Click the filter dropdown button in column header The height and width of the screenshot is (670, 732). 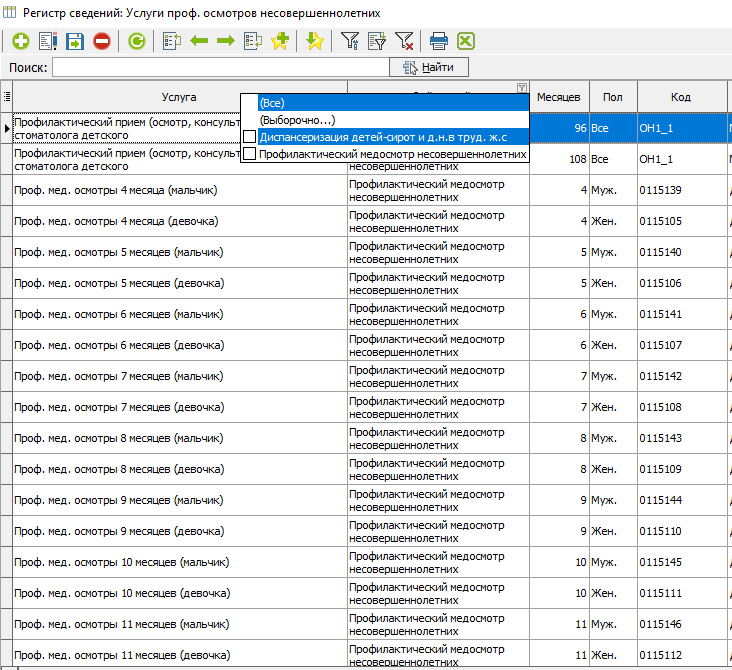521,88
